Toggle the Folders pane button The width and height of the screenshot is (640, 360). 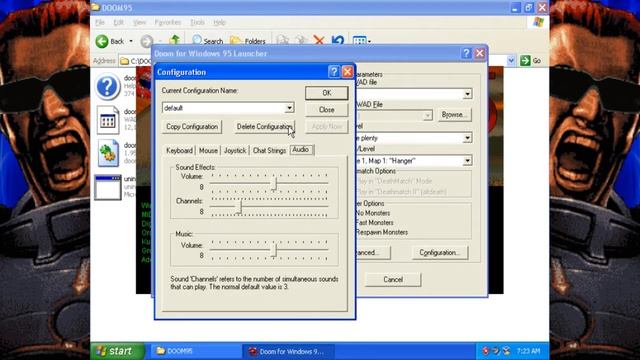(248, 41)
